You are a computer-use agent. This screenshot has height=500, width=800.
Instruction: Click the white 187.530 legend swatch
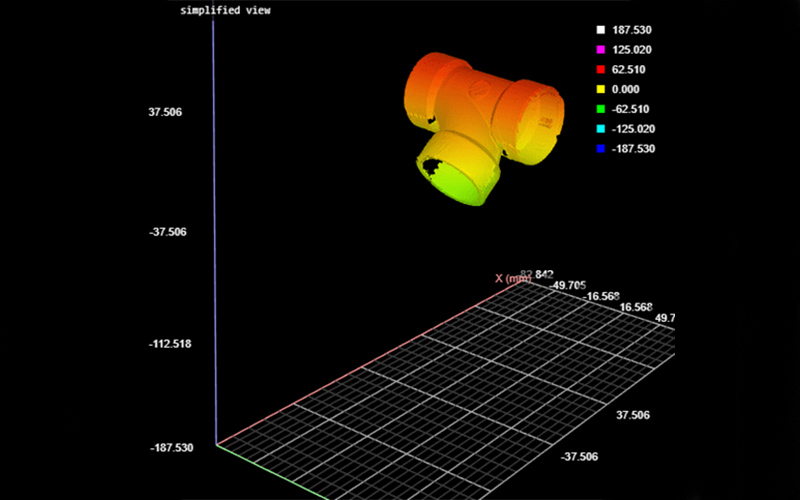tap(600, 30)
